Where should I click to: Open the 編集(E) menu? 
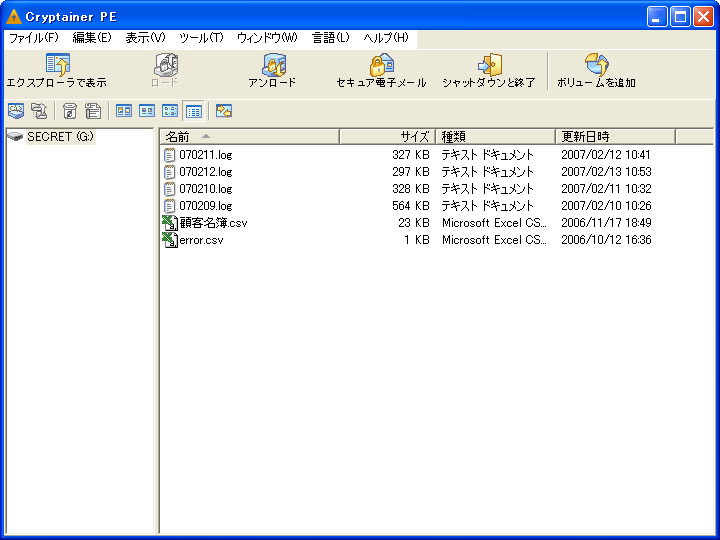[x=92, y=38]
